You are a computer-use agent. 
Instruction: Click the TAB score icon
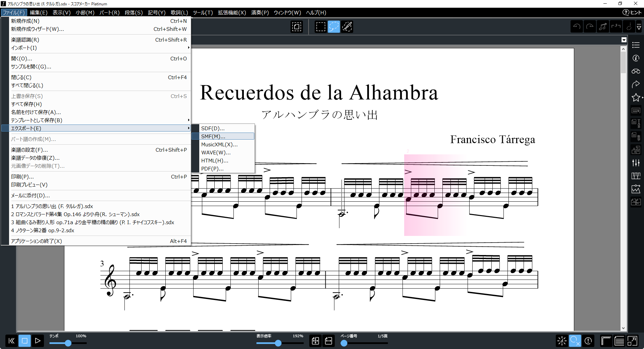[636, 123]
